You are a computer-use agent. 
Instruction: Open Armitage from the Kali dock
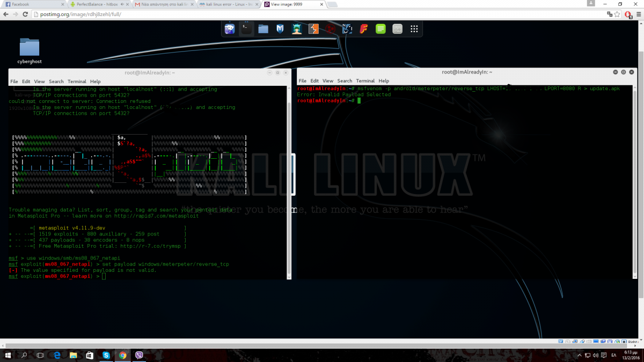(297, 29)
